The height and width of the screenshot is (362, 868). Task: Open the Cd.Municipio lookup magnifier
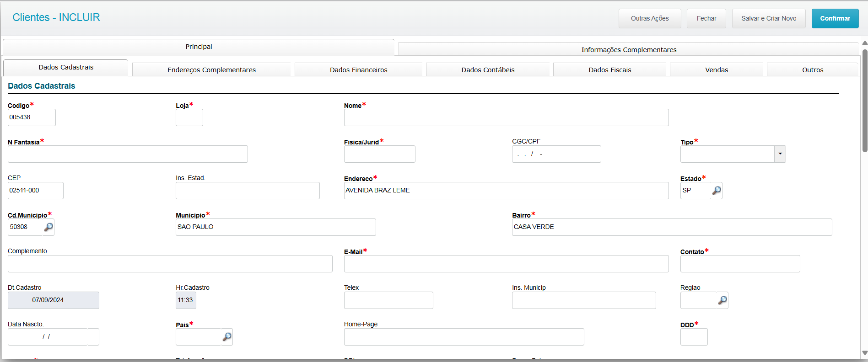tap(49, 227)
